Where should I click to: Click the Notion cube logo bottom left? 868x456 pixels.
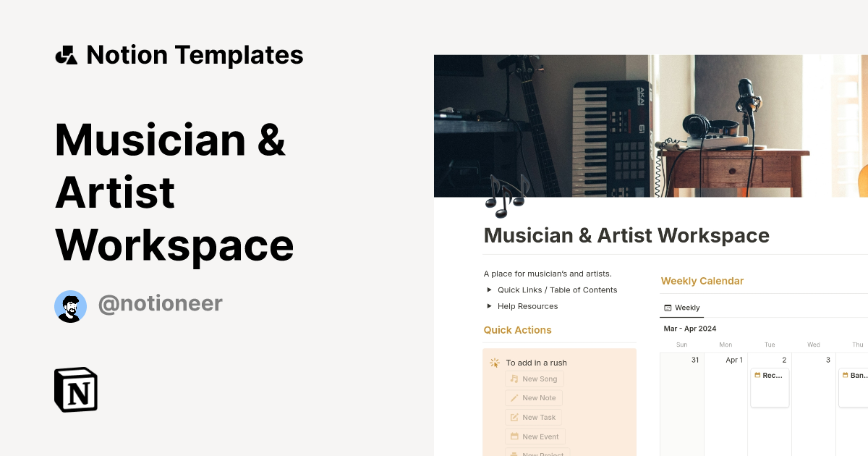[75, 390]
